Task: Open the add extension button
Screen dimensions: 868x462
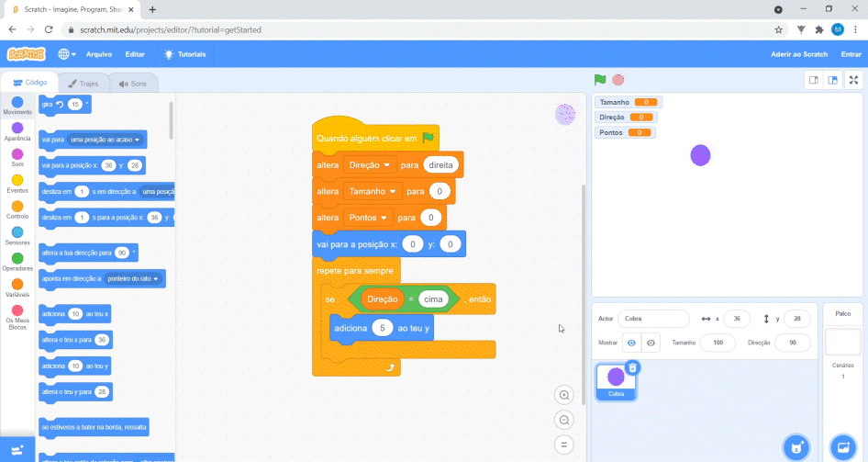Action: tap(17, 450)
